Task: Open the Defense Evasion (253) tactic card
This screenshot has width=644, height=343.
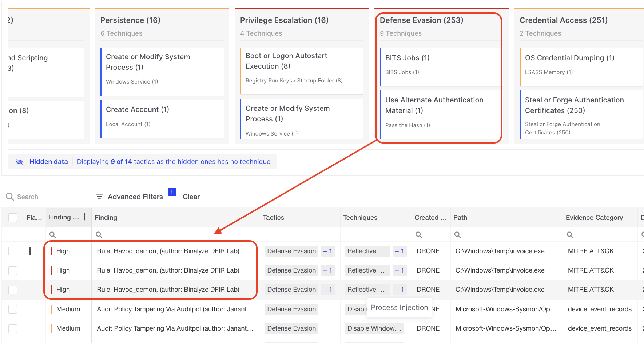Action: (x=421, y=20)
